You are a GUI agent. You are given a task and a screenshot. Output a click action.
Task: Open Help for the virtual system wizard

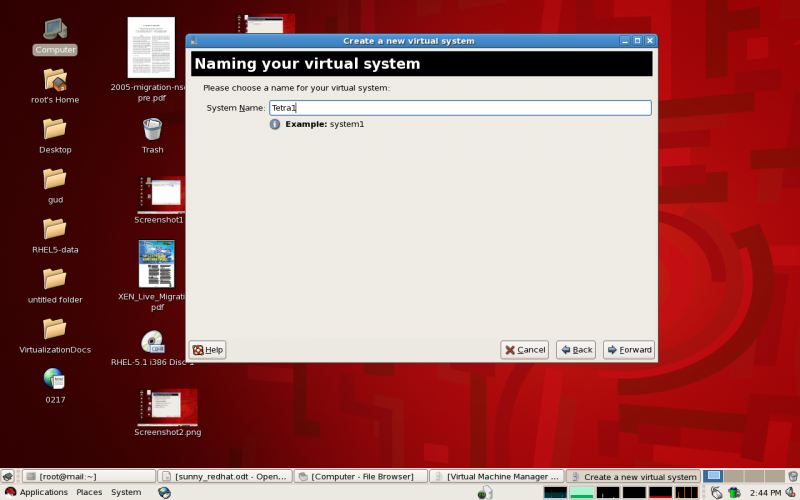(208, 349)
